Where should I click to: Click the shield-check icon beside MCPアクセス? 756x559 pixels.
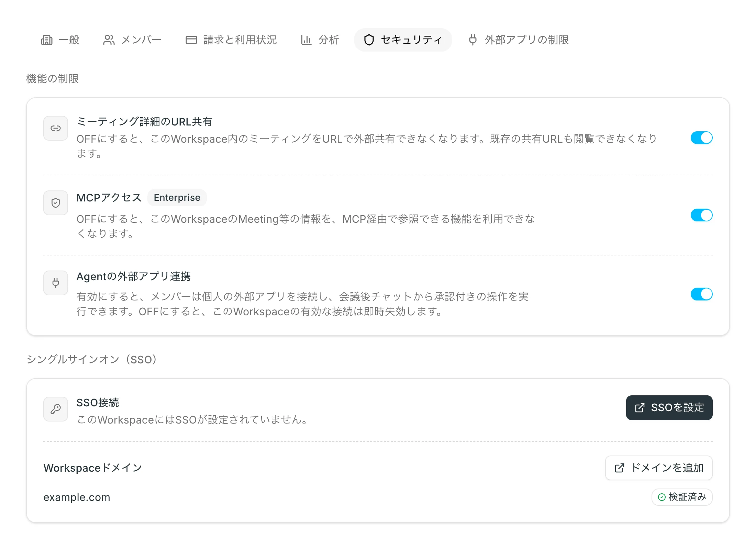[x=56, y=203]
